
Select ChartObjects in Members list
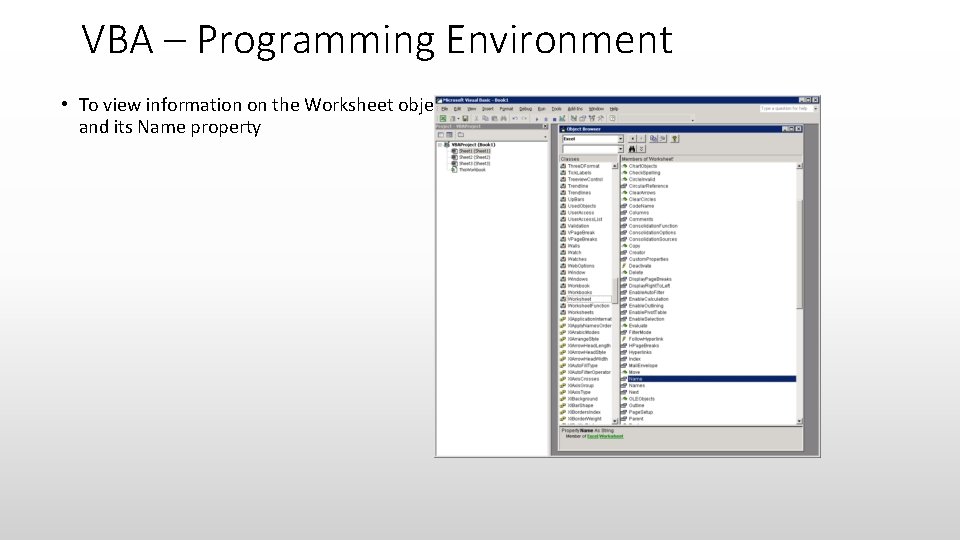tap(642, 166)
